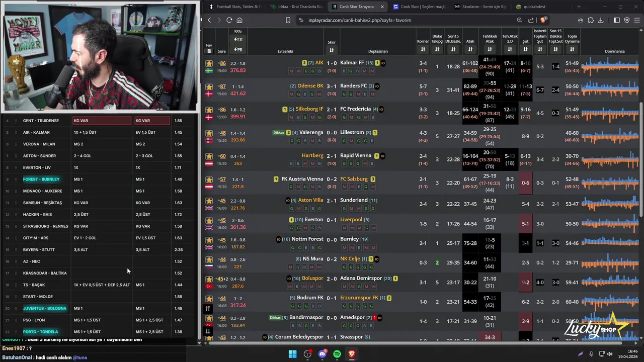The image size is (644, 362).
Task: Unfavorite the AIK - Kalmar FF match star
Action: tap(209, 63)
